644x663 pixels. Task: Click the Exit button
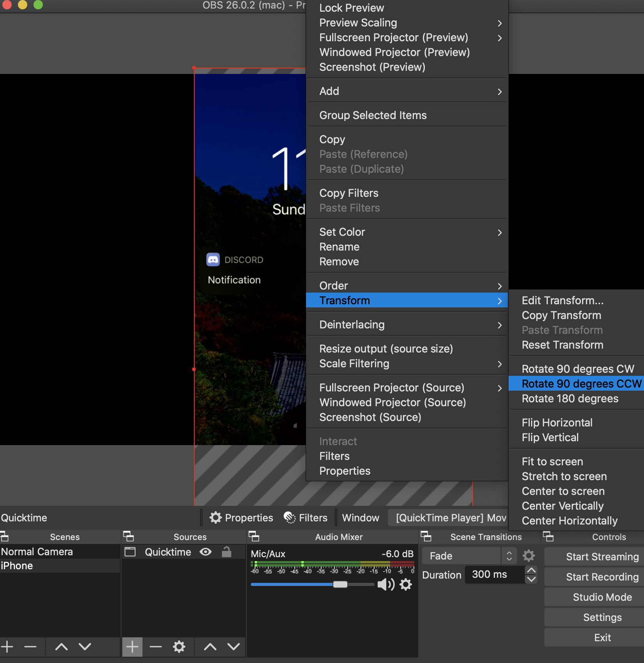[594, 637]
